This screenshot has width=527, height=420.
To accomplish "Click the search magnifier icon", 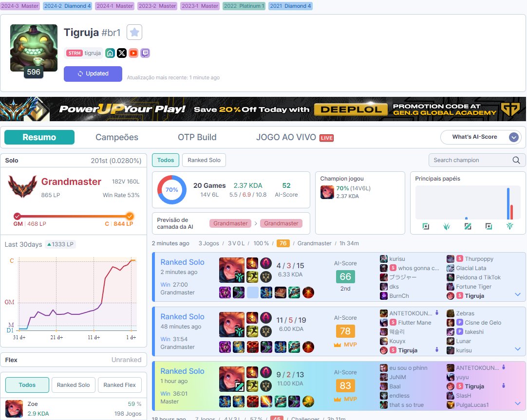I will click(516, 160).
